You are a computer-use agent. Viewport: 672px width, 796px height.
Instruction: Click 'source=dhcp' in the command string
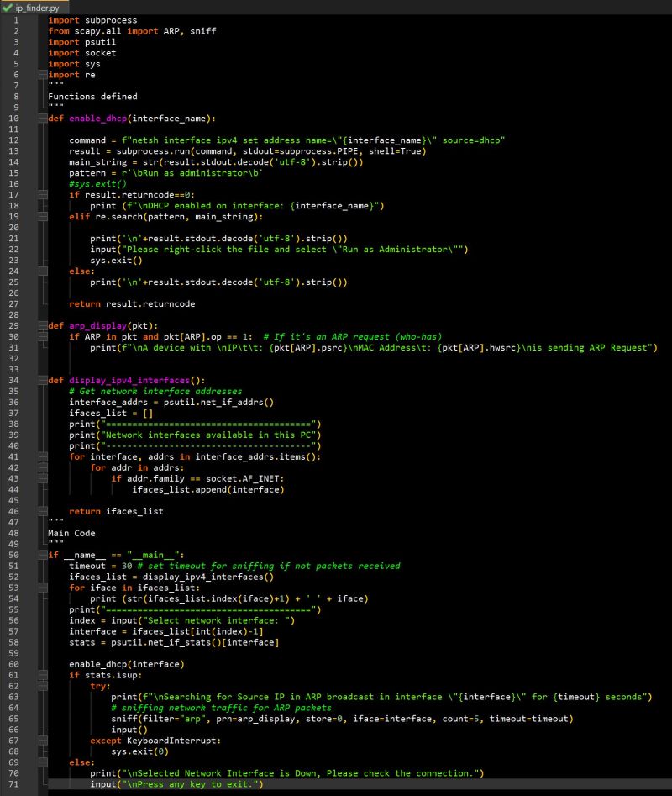pos(471,140)
